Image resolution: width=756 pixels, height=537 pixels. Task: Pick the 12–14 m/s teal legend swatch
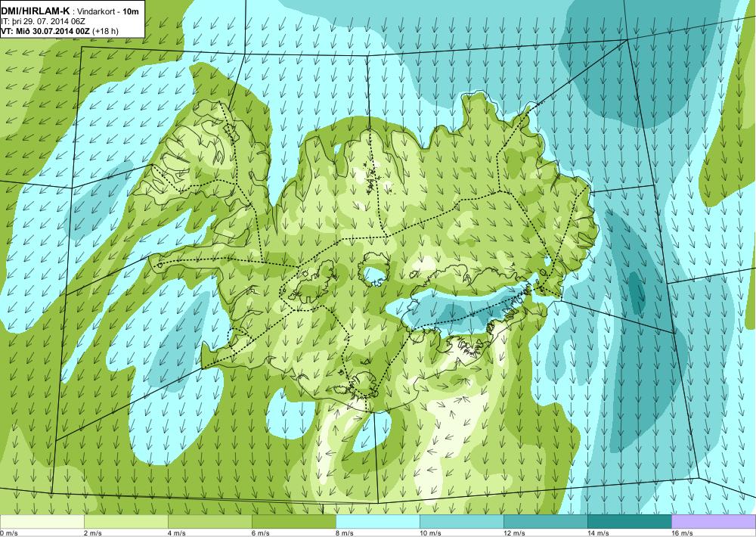pyautogui.click(x=546, y=522)
